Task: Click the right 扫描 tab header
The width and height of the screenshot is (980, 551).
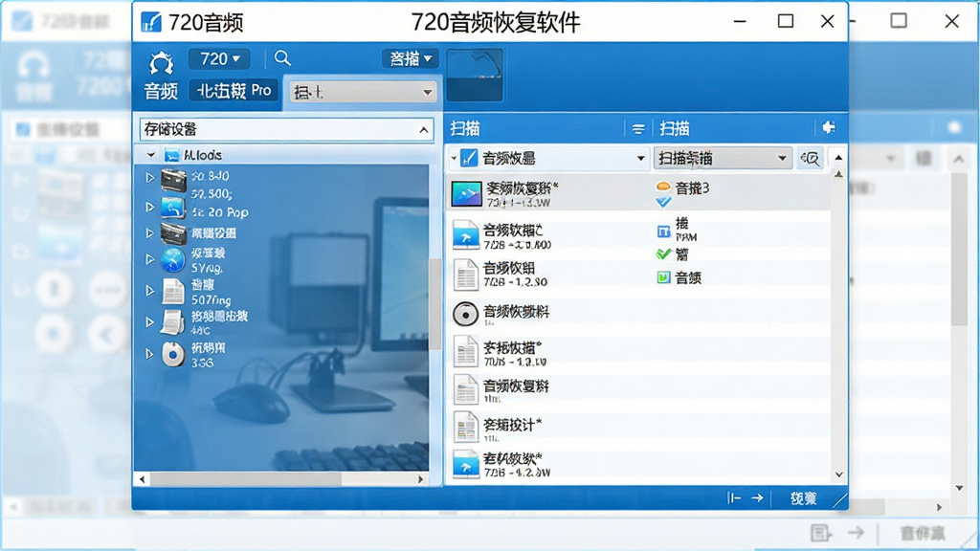Action: [x=675, y=129]
